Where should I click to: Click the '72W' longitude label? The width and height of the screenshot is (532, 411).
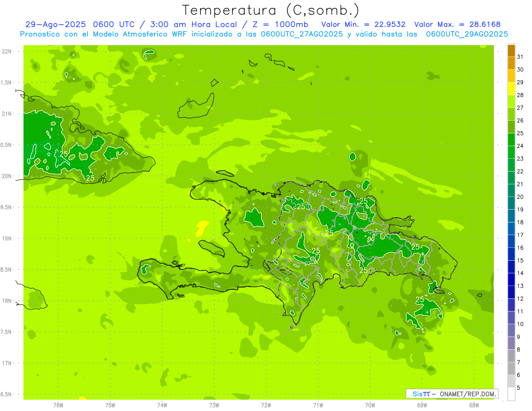click(x=266, y=405)
